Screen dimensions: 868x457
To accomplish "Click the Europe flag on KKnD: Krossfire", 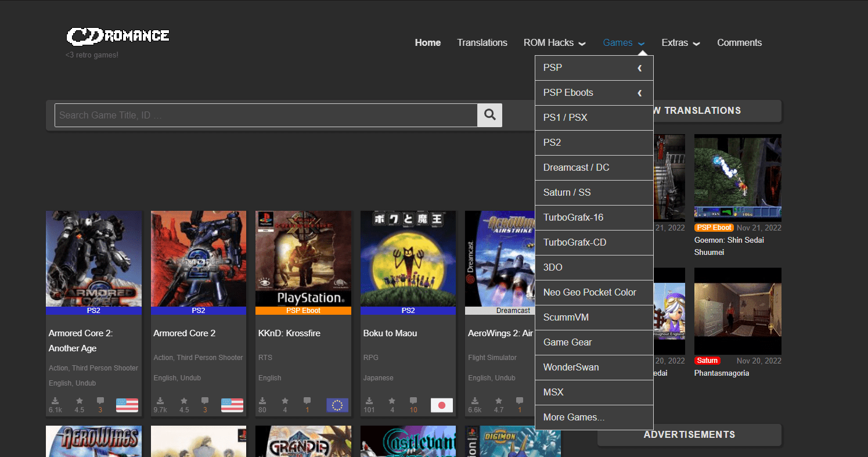I will pyautogui.click(x=337, y=405).
